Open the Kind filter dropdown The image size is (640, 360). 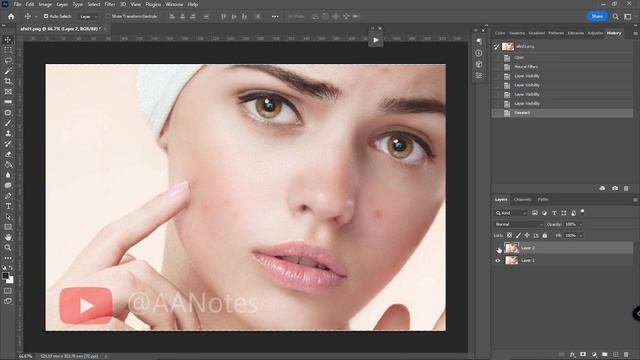(511, 213)
